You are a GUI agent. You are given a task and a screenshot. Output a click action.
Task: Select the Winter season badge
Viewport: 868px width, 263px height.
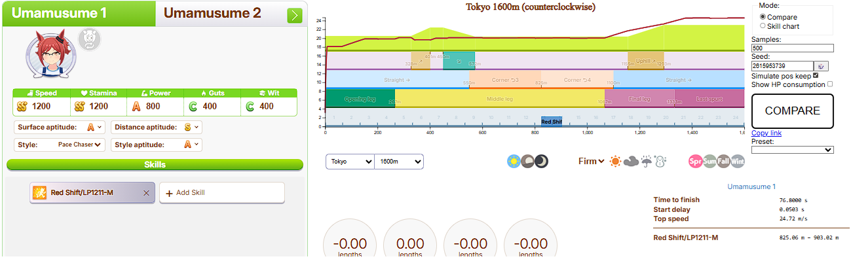tap(737, 161)
